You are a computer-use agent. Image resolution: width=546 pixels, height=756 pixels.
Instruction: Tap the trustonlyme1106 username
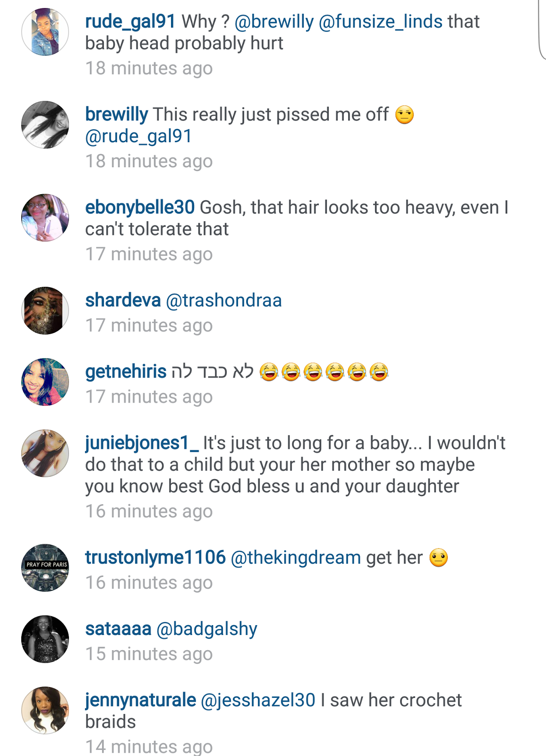pos(155,558)
